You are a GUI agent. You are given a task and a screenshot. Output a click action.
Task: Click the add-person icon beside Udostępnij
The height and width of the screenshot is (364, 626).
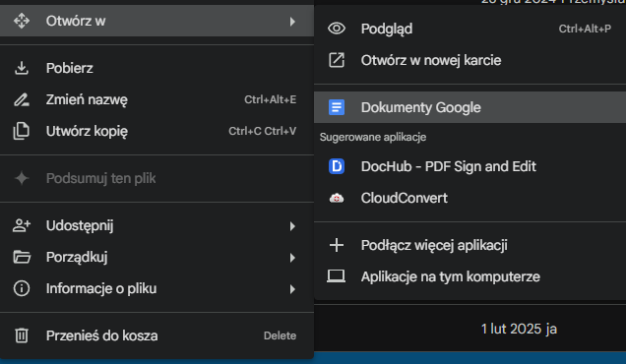pyautogui.click(x=22, y=225)
